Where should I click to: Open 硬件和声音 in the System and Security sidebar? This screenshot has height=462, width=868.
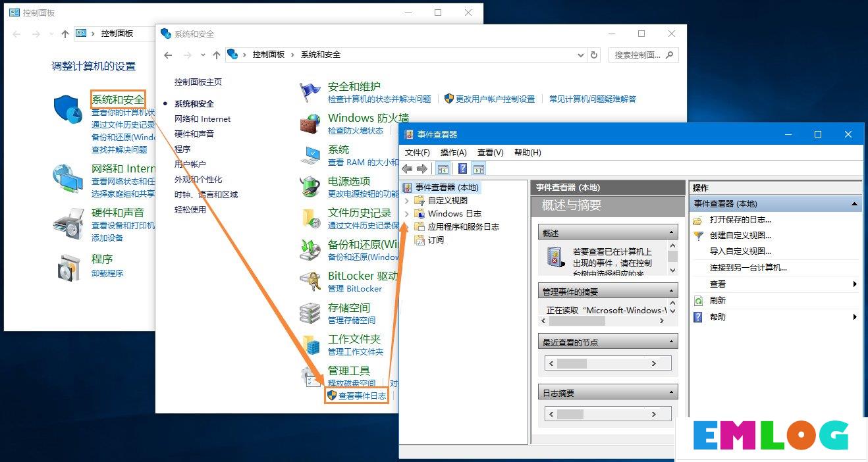tap(194, 134)
